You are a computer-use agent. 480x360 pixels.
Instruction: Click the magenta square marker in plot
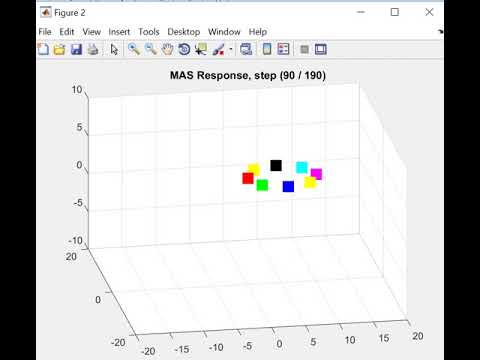coord(317,173)
